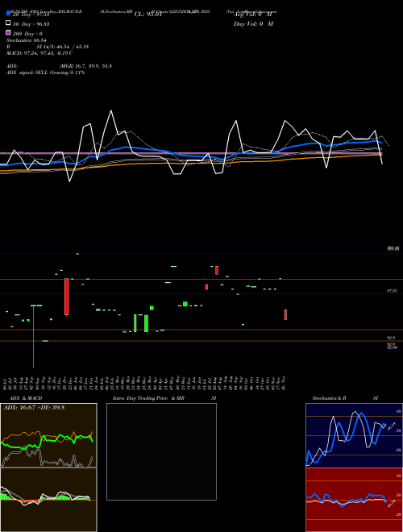Viewport: 403px width, 532px height.
Task: Click the MACD values line
Action: tap(39, 53)
